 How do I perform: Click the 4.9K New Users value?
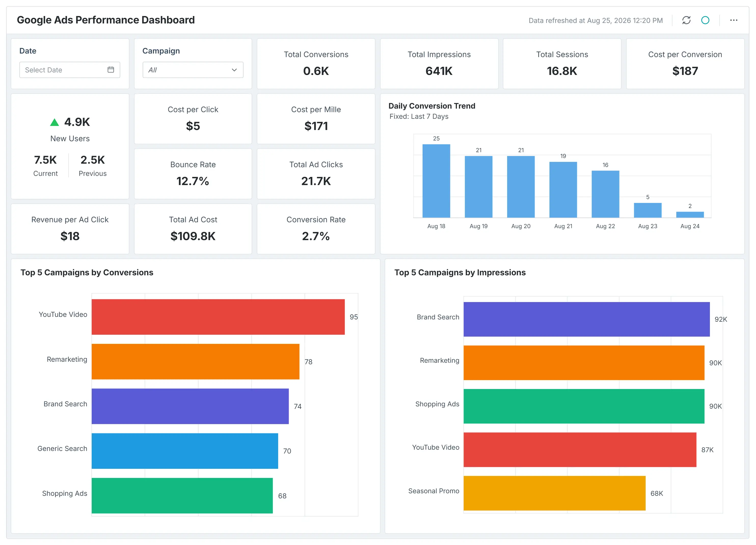point(77,122)
